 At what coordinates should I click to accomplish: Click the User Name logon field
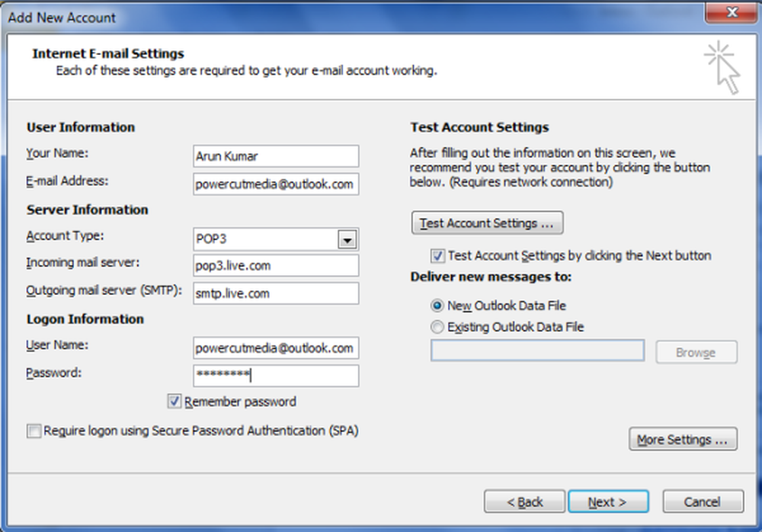click(x=275, y=348)
